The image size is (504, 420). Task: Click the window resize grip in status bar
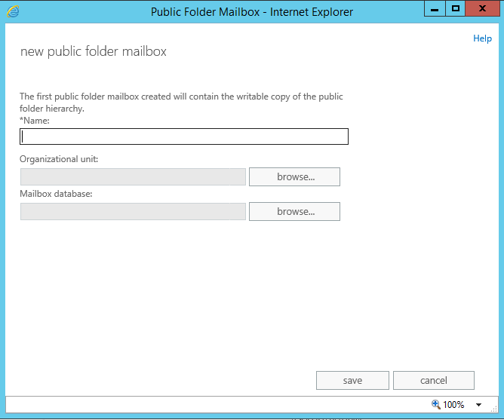pyautogui.click(x=494, y=409)
